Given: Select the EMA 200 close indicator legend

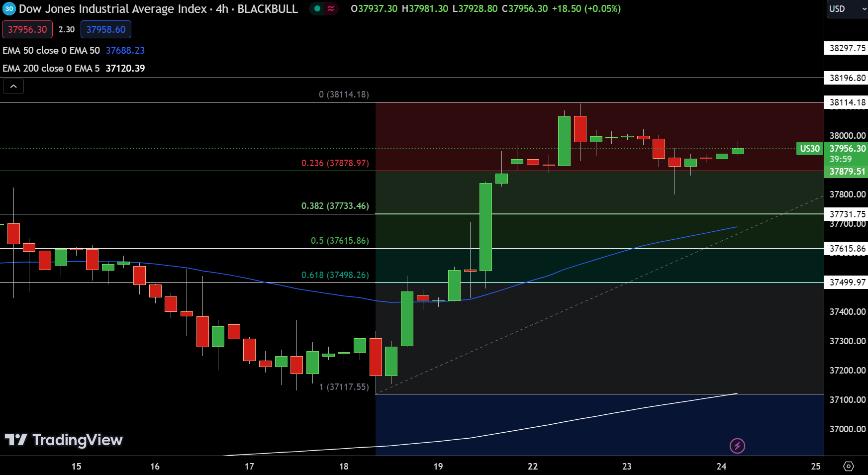Looking at the screenshot, I should point(51,68).
